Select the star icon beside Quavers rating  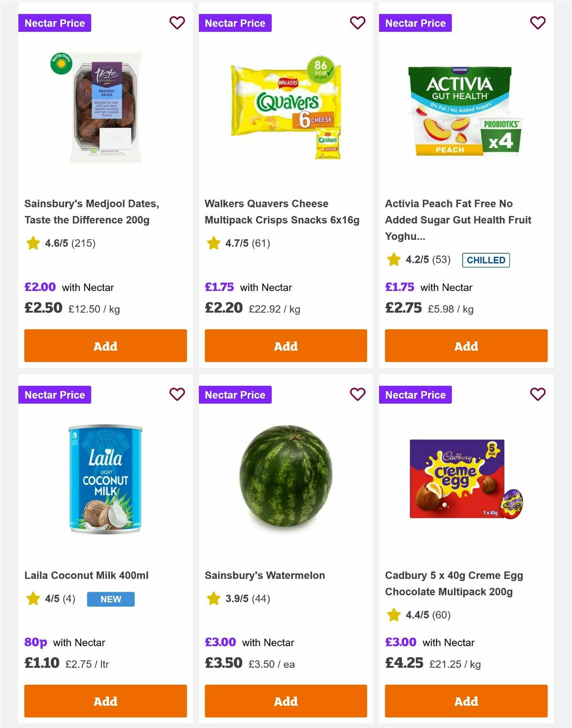213,243
